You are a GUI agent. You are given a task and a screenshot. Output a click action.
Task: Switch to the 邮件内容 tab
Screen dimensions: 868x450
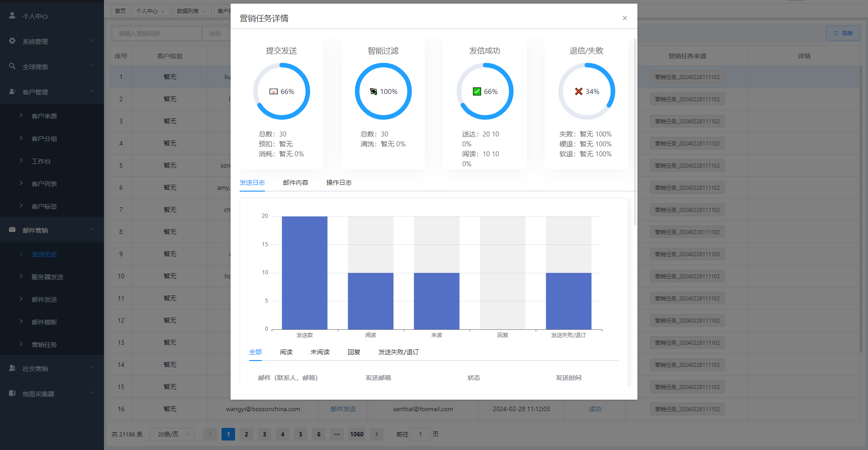295,183
